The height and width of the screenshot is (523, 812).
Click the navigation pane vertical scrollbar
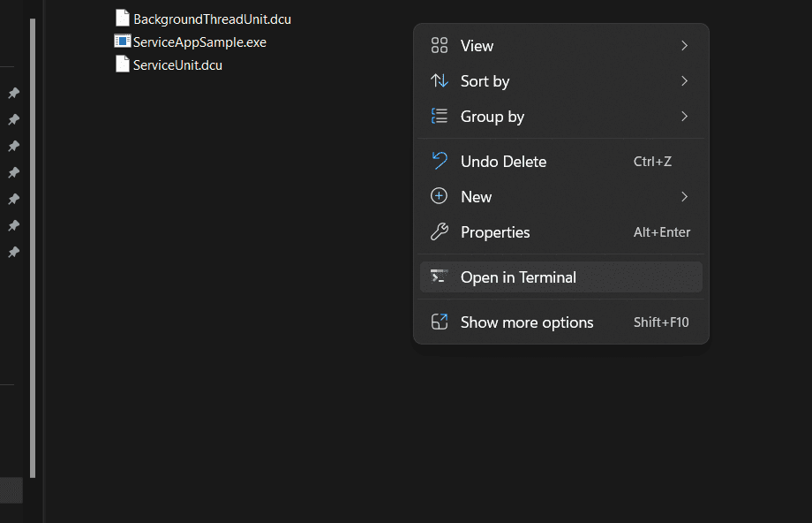click(x=33, y=247)
